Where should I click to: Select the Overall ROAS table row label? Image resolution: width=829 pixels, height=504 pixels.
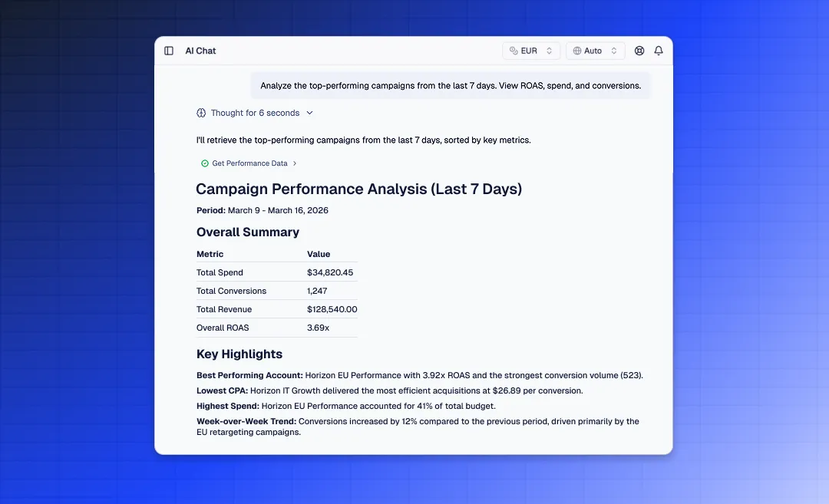[223, 328]
